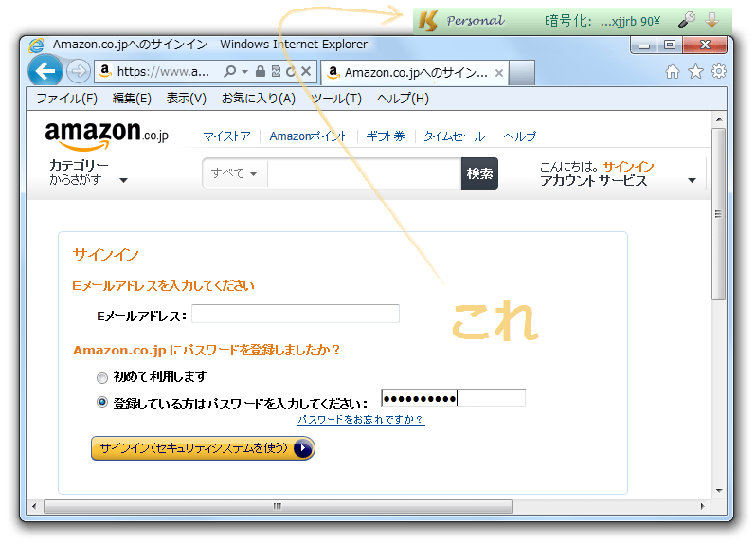The height and width of the screenshot is (544, 756).
Task: Maximize the Internet Explorer window
Action: [x=670, y=45]
